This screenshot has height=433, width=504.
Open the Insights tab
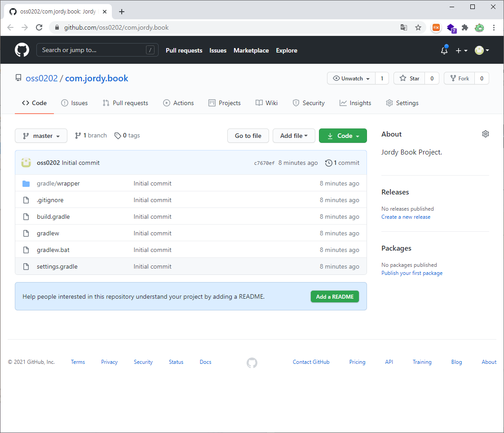pos(355,103)
